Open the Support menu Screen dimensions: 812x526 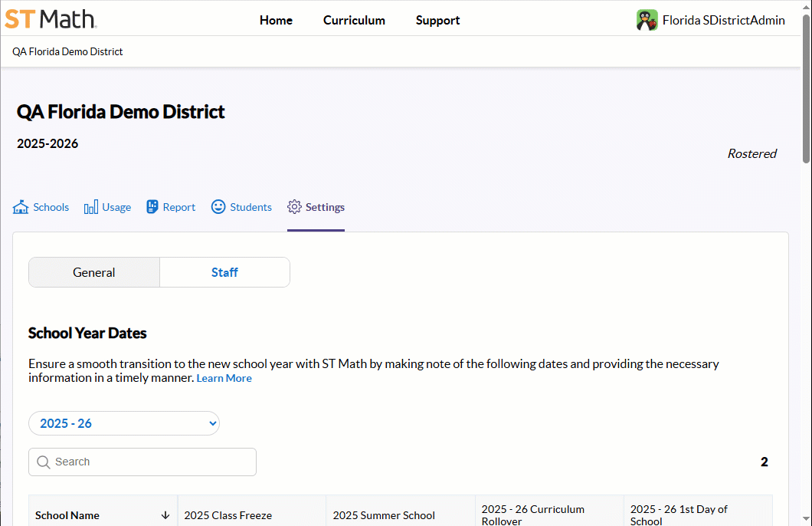coord(437,21)
